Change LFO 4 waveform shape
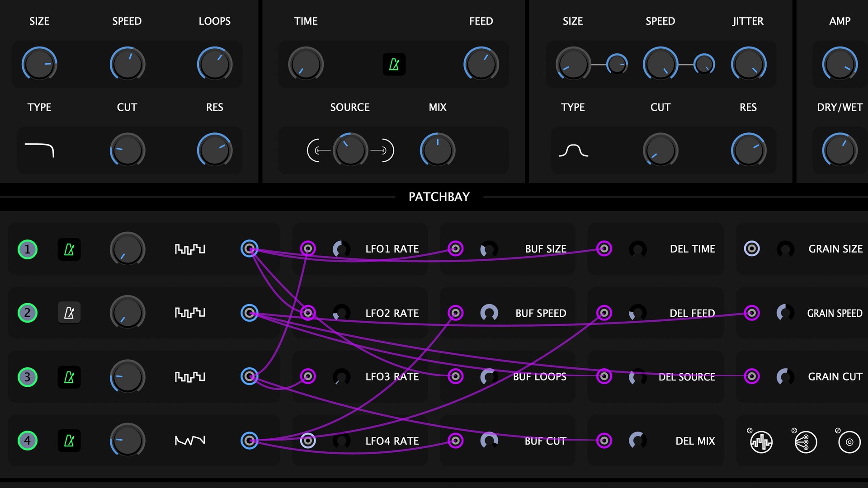 190,441
